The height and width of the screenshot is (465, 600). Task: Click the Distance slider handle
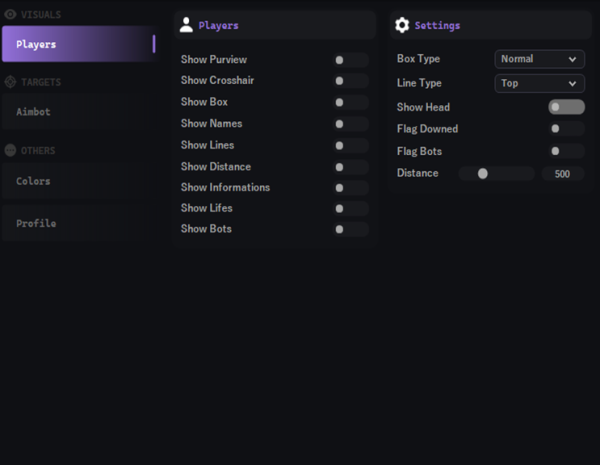pyautogui.click(x=483, y=173)
